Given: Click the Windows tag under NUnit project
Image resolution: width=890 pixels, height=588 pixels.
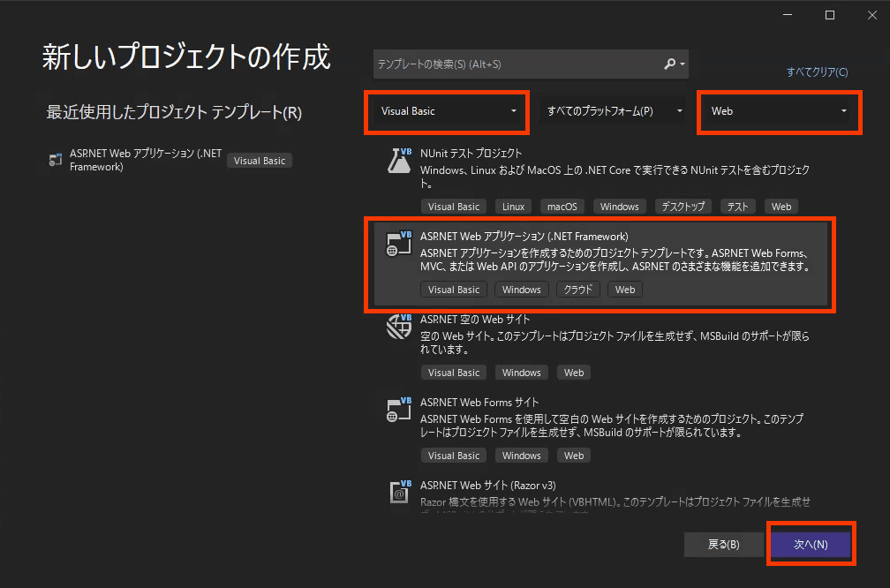Looking at the screenshot, I should tap(619, 207).
